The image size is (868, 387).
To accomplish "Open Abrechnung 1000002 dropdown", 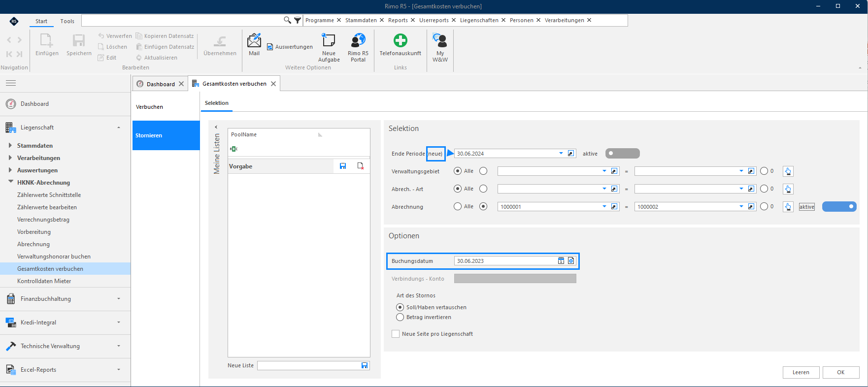I will pyautogui.click(x=741, y=207).
